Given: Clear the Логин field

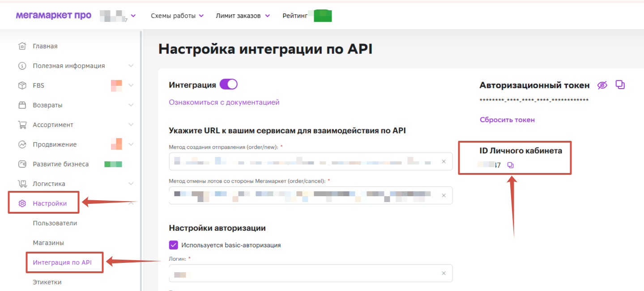Looking at the screenshot, I should tap(444, 273).
